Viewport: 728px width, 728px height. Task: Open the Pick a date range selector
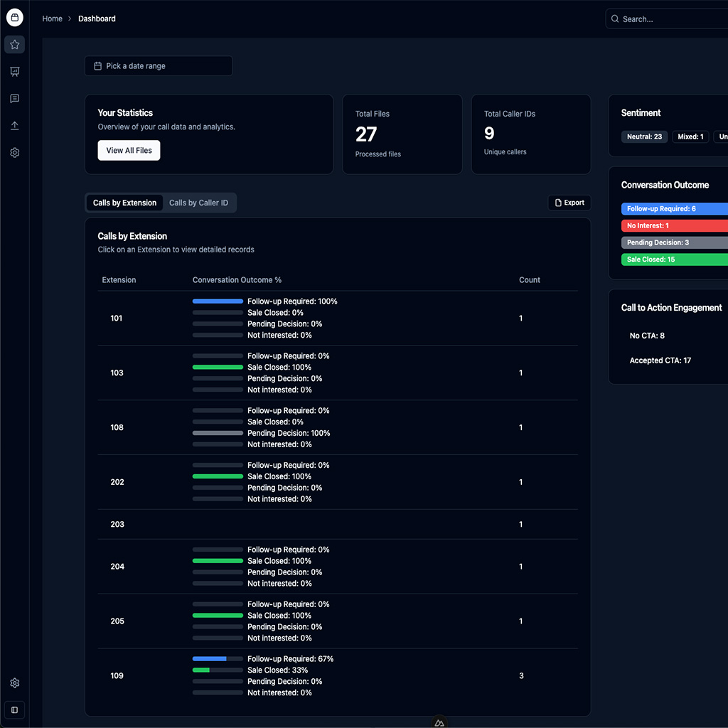point(159,65)
